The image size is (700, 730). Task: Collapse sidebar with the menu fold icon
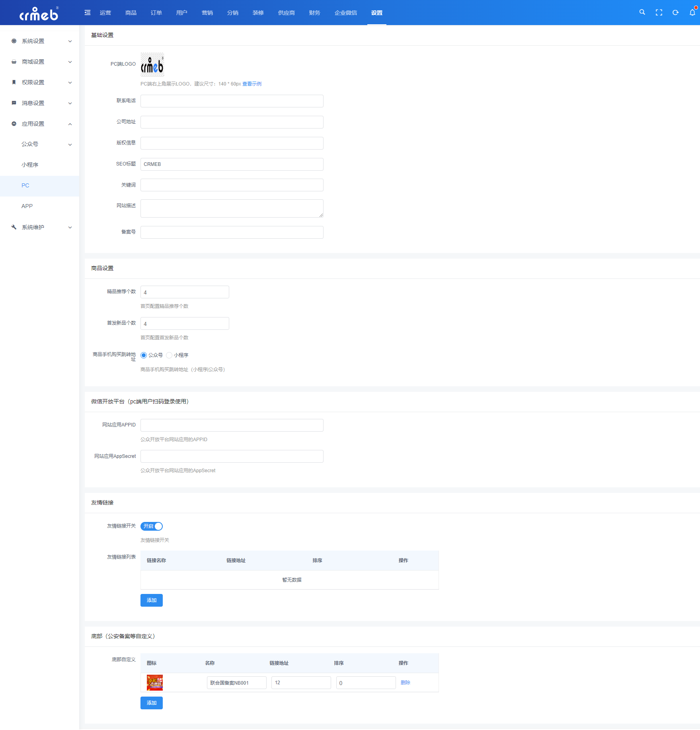click(88, 12)
